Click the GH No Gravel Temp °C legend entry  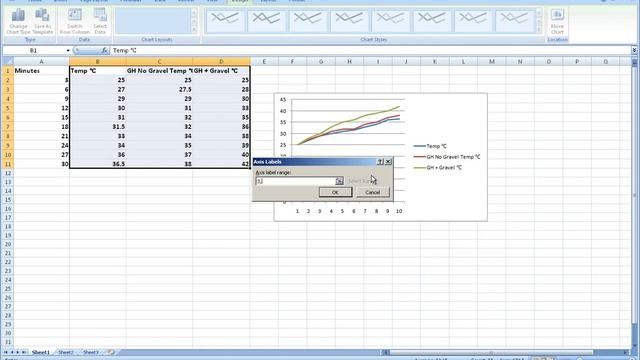(x=447, y=157)
